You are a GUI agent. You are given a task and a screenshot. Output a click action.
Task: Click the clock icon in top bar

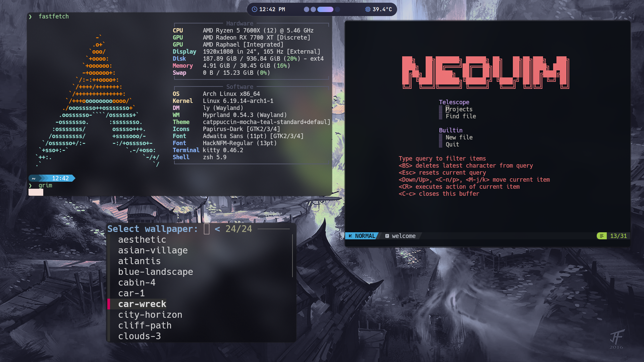[255, 9]
